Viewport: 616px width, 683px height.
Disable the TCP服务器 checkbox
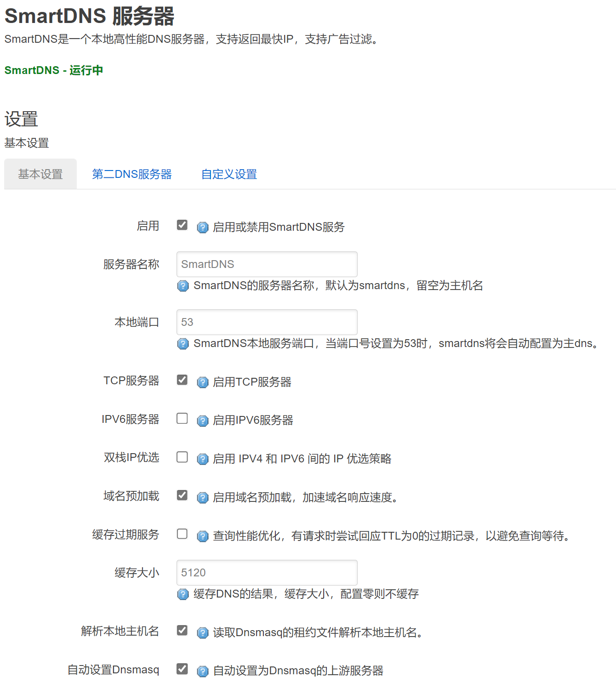coord(183,380)
